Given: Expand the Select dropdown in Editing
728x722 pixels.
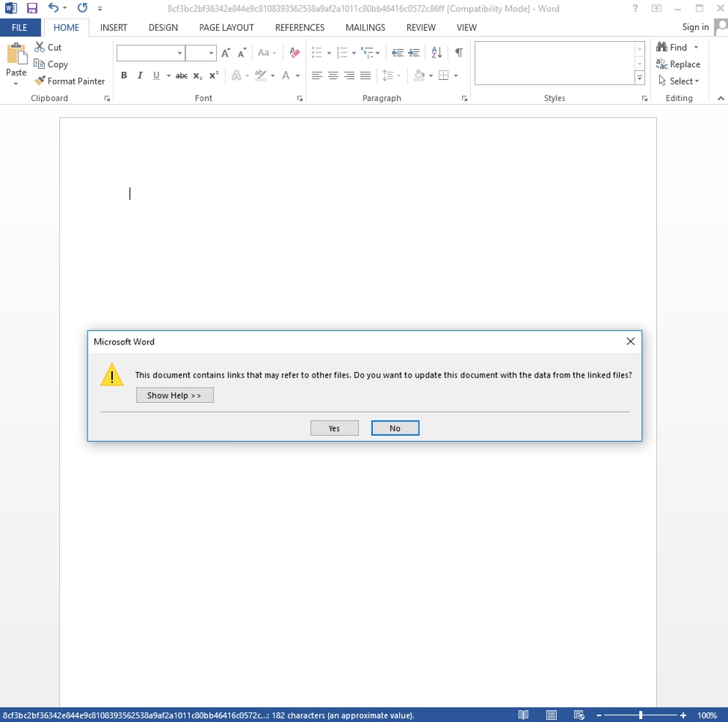Looking at the screenshot, I should pos(679,81).
